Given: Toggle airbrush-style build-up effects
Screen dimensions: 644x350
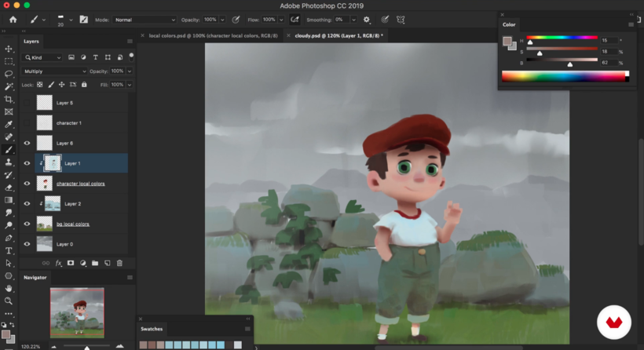Looking at the screenshot, I should [295, 20].
